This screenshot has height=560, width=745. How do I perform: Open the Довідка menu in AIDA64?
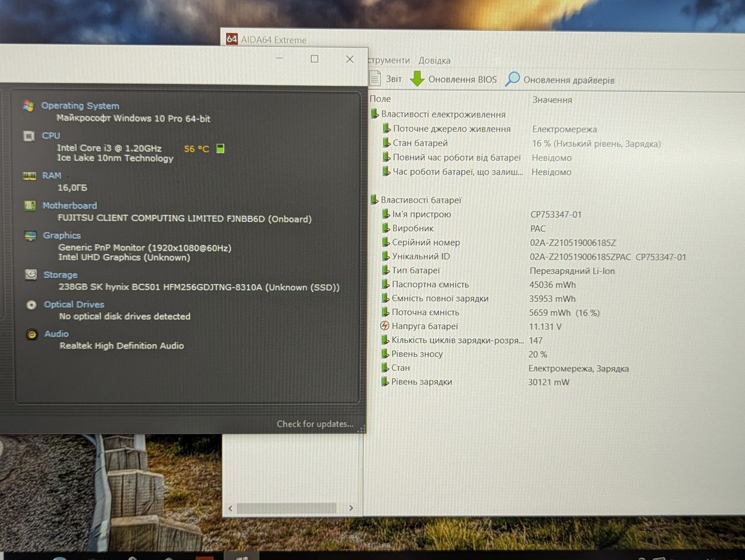[434, 60]
